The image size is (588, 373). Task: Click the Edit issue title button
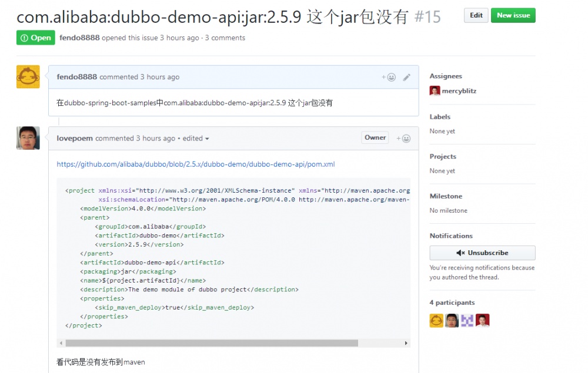[x=476, y=15]
